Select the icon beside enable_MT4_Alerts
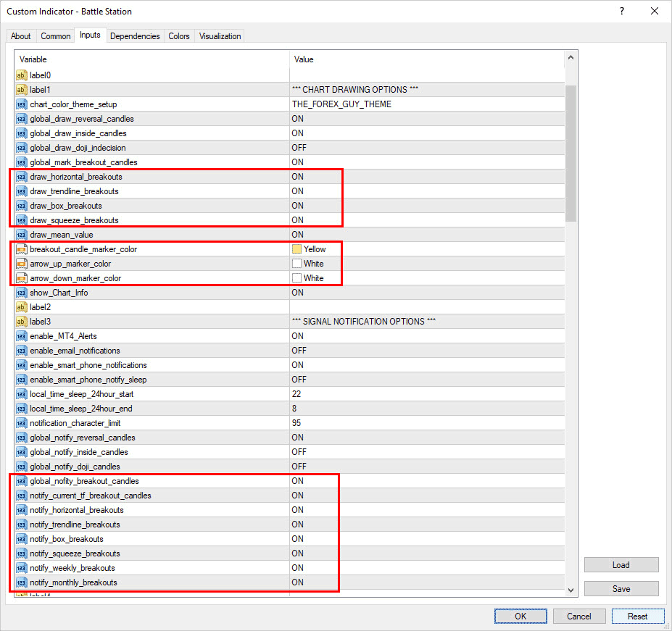 coord(22,336)
